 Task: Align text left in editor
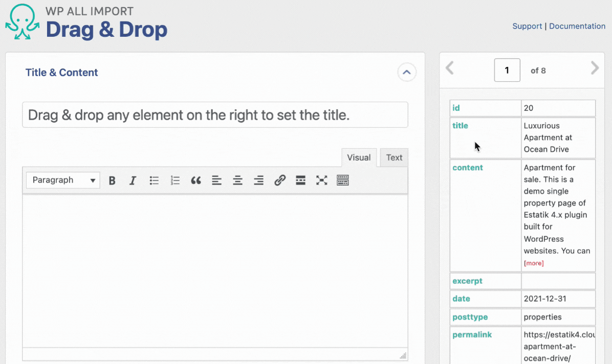pos(216,180)
